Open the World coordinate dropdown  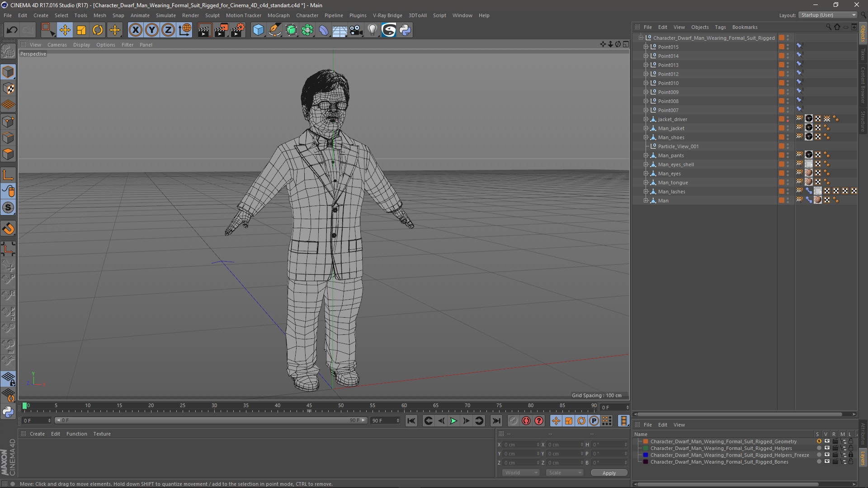[521, 473]
